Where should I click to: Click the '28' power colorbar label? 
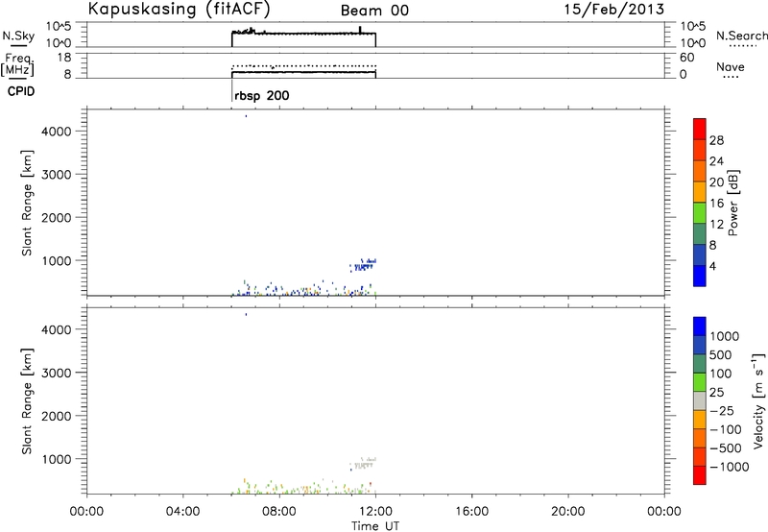tap(716, 140)
